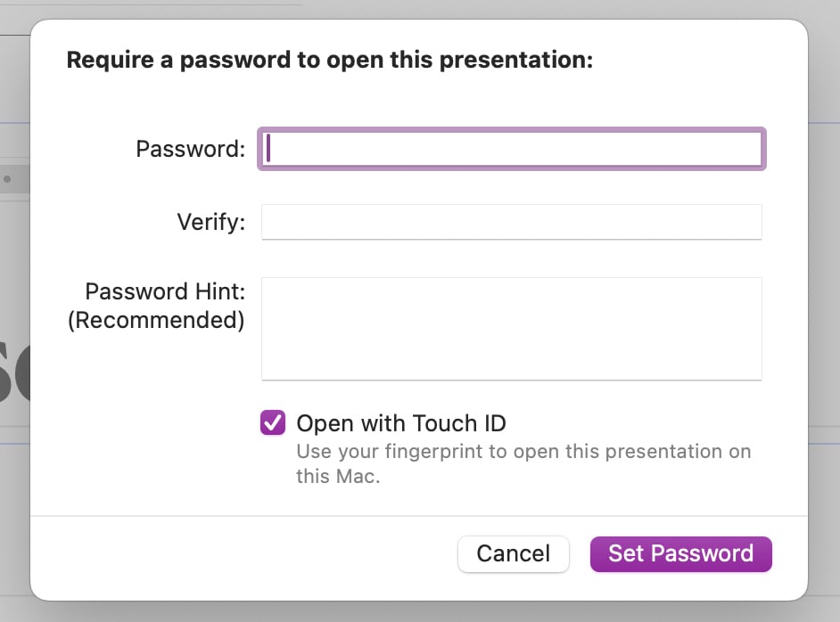
Task: Click the fingerprint description text below Touch ID
Action: 523,451
